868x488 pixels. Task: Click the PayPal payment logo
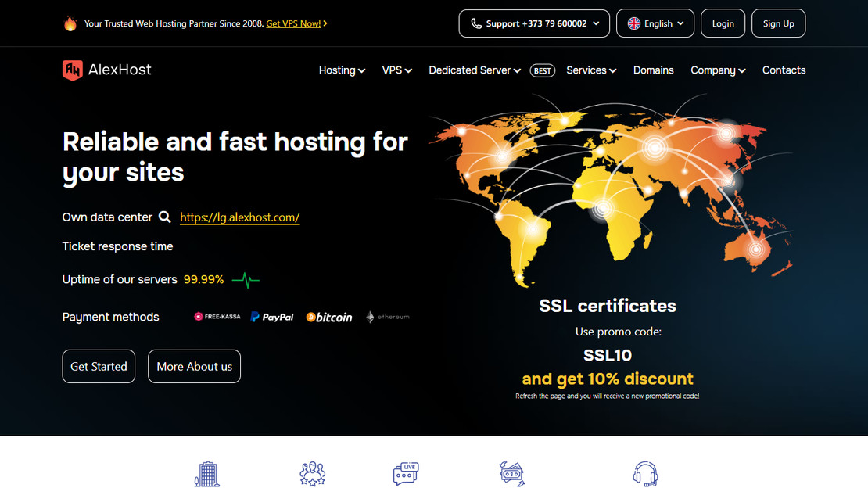pyautogui.click(x=272, y=317)
